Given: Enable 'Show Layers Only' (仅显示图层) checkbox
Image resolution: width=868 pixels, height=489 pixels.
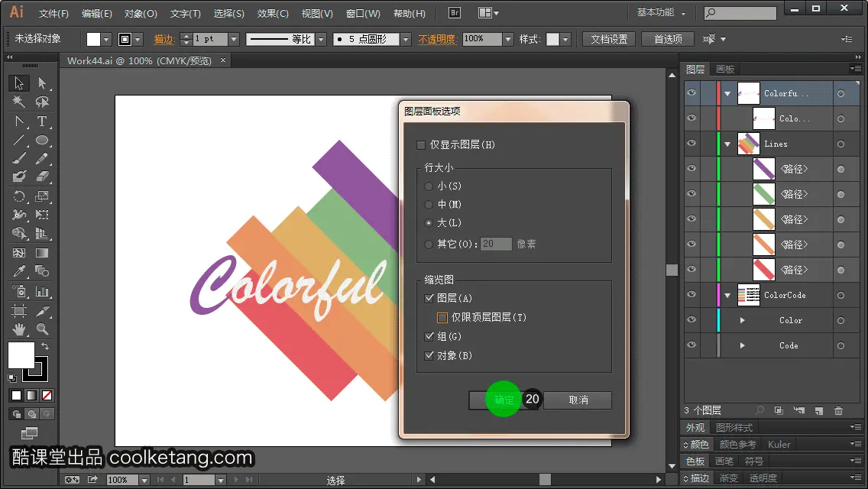Looking at the screenshot, I should (x=421, y=145).
